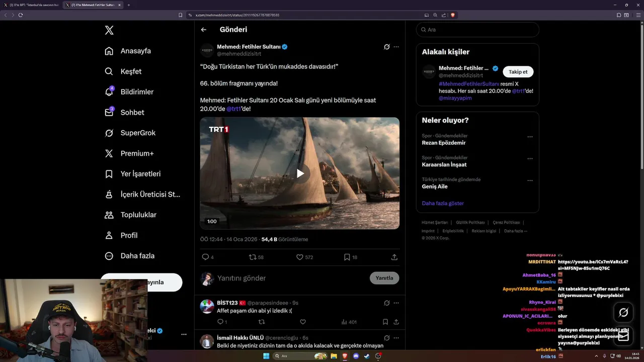This screenshot has height=362, width=644.
Task: Share BİST123's comment
Action: click(x=396, y=322)
